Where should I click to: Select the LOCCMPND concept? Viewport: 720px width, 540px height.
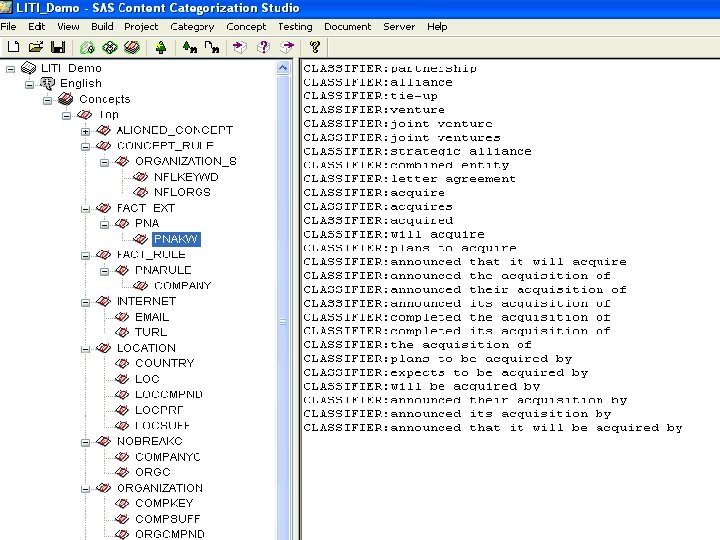[169, 394]
